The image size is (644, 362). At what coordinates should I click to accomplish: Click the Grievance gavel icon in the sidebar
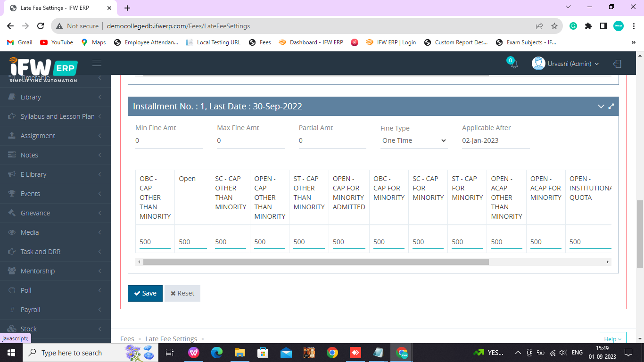tap(12, 213)
